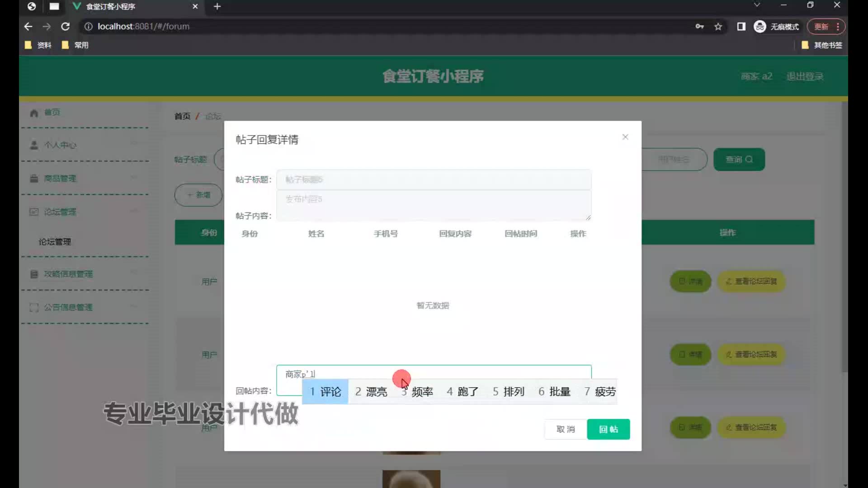Select IME candidate 批量

point(554,392)
